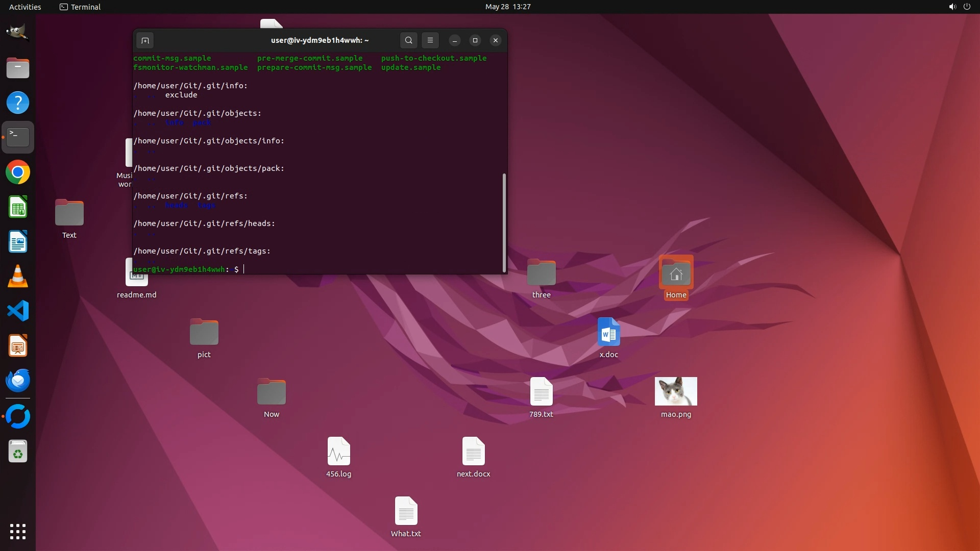Screen dimensions: 980x551
Task: Select the Home folder on desktop
Action: pos(676,273)
